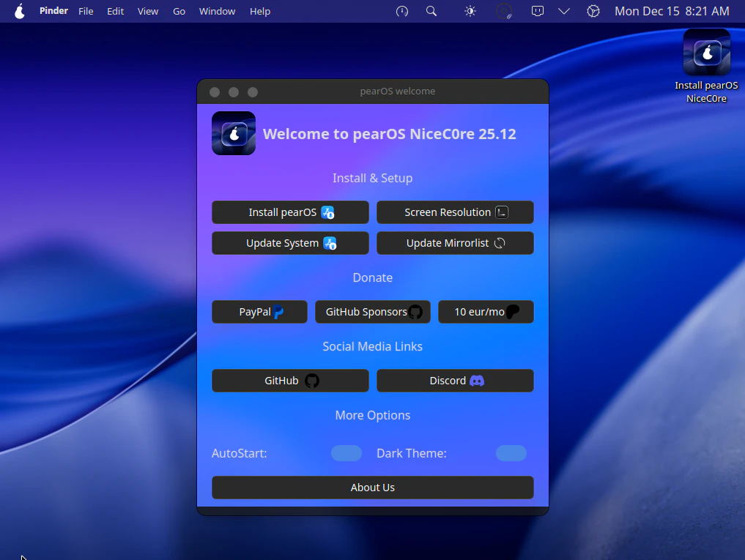The height and width of the screenshot is (560, 745).
Task: Open the Discord social link button
Action: tap(455, 381)
